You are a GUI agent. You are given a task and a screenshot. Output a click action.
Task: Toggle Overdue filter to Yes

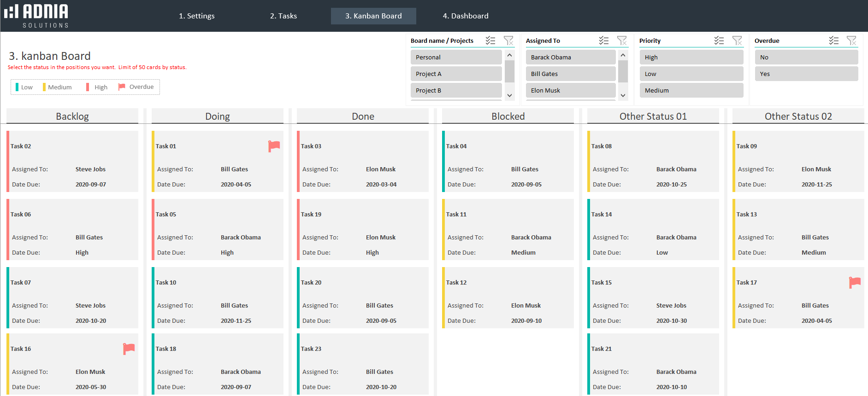click(x=806, y=74)
